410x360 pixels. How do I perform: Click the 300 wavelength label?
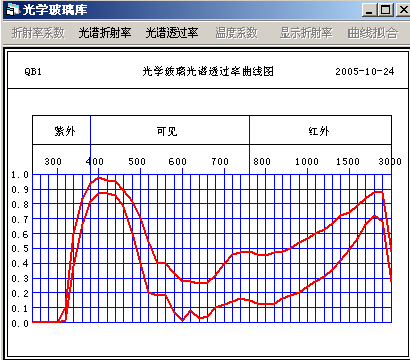tap(53, 162)
